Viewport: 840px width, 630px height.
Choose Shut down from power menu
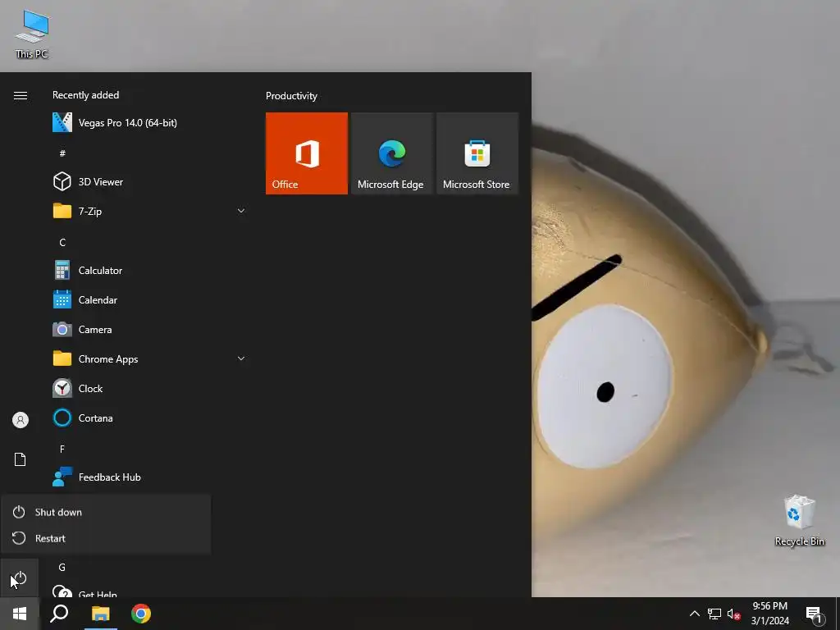106,512
